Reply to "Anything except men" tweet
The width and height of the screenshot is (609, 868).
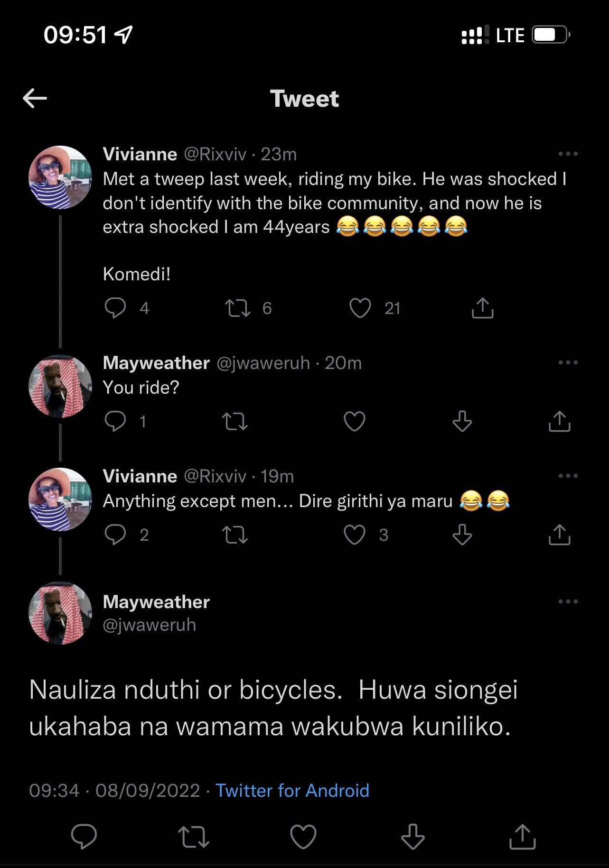(x=115, y=535)
